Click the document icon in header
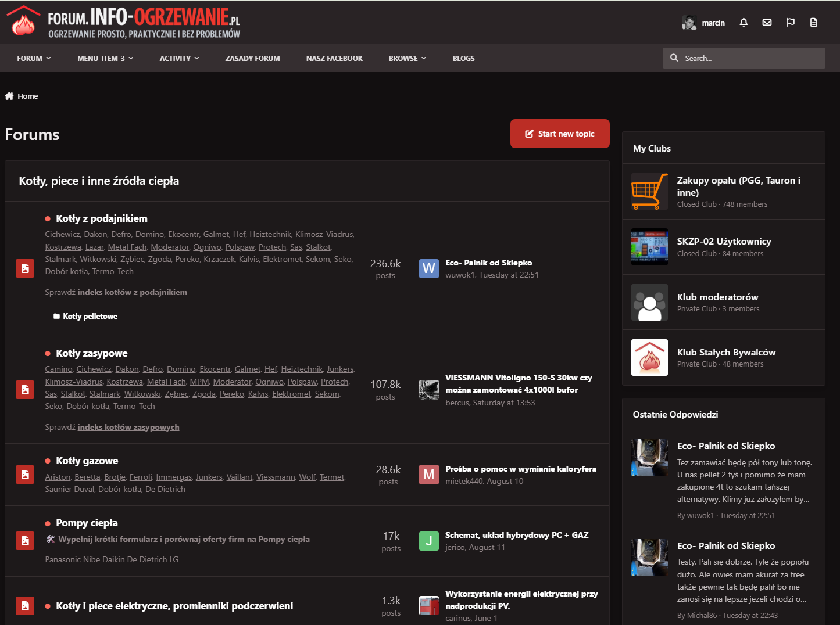Screen dimensions: 840x625 (813, 23)
